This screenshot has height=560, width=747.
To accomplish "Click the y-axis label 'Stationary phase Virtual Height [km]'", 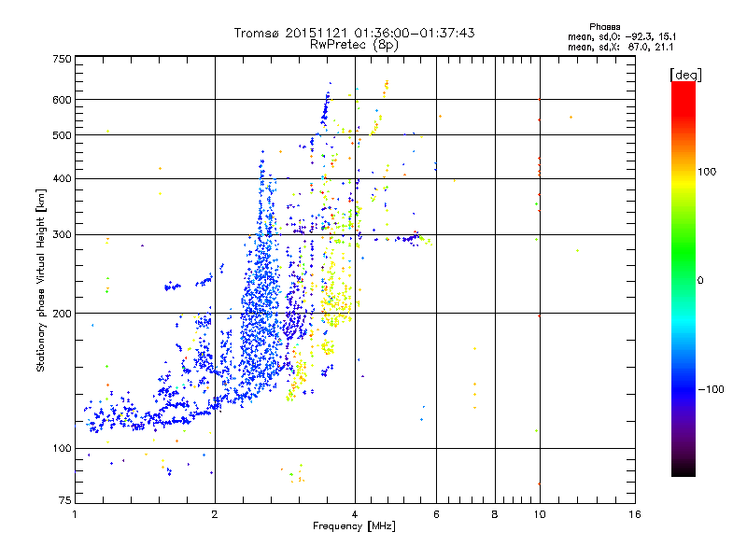I will click(40, 281).
